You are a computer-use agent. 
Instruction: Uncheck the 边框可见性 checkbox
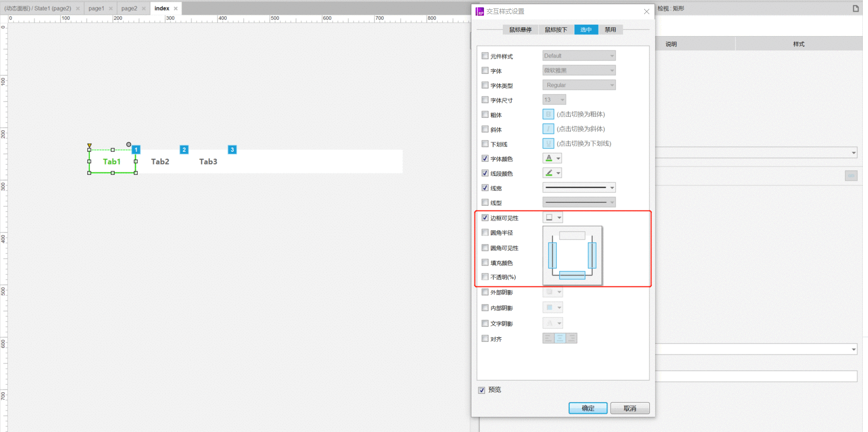click(x=485, y=217)
